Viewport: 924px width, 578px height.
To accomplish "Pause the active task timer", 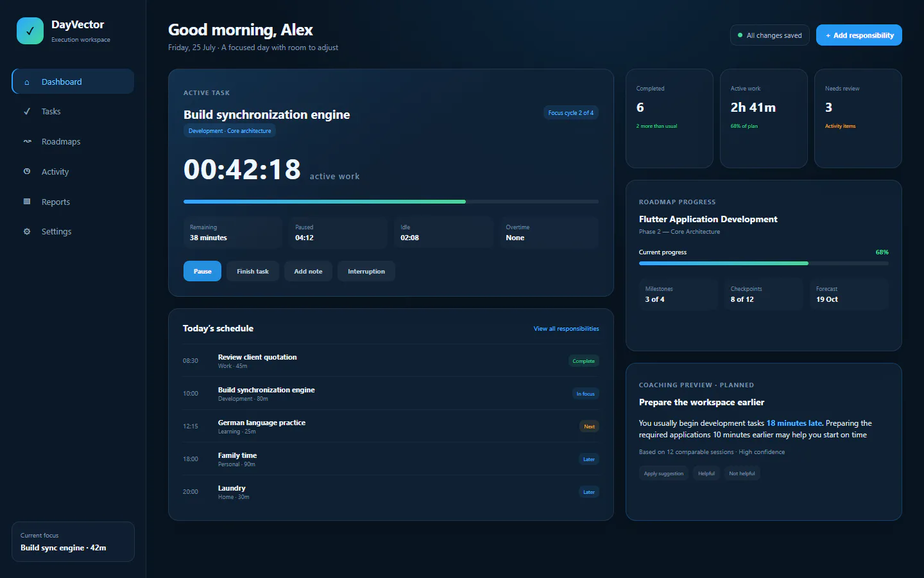I will (x=202, y=271).
